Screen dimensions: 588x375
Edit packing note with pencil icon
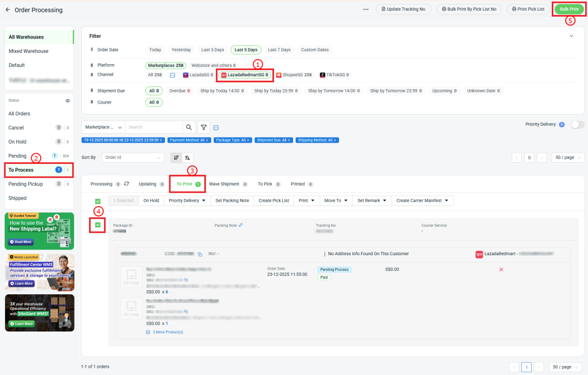pos(241,226)
